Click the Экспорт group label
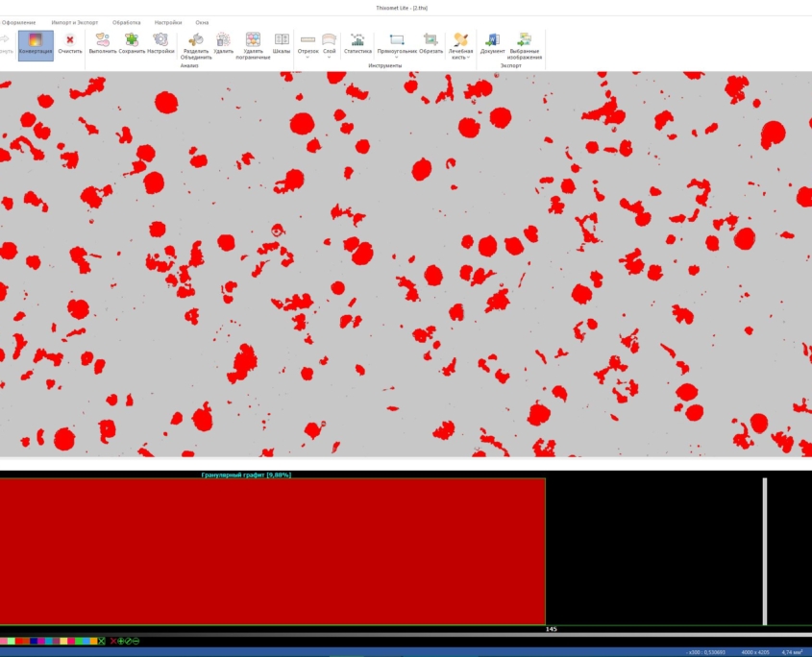The height and width of the screenshot is (657, 812). (510, 65)
